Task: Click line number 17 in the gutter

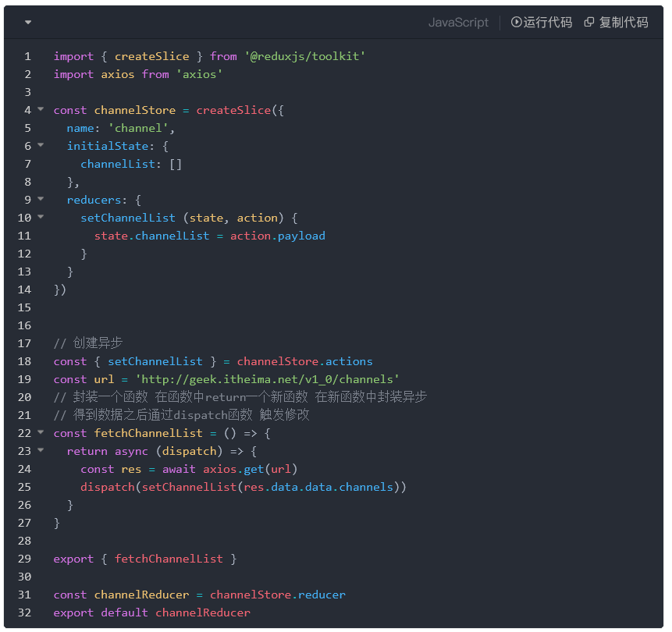Action: click(x=24, y=343)
